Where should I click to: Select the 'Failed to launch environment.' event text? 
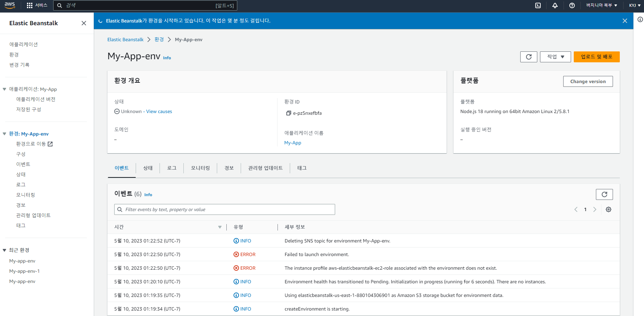[317, 254]
